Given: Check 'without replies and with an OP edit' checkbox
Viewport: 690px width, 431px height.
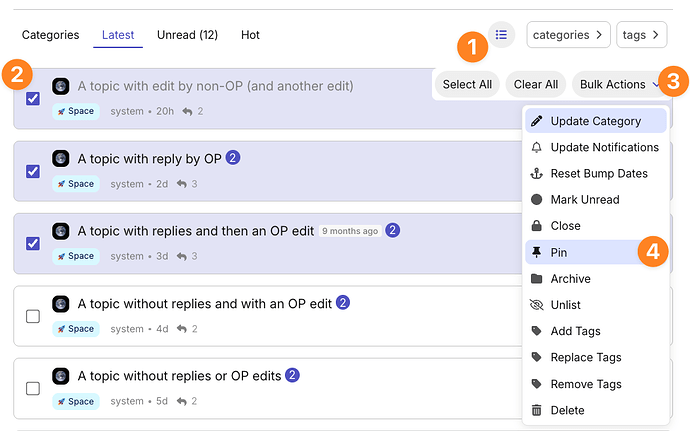Looking at the screenshot, I should pos(33,316).
